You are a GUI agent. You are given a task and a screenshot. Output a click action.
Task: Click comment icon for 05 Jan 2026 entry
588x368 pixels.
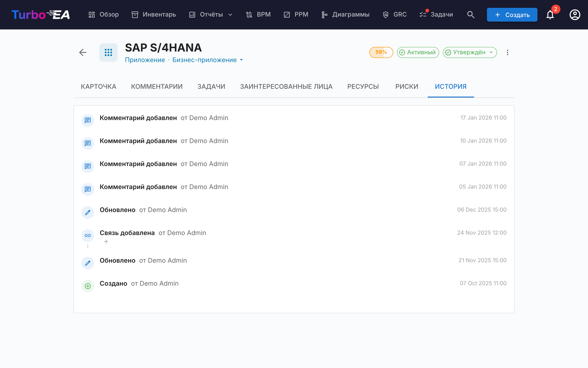[x=88, y=189]
